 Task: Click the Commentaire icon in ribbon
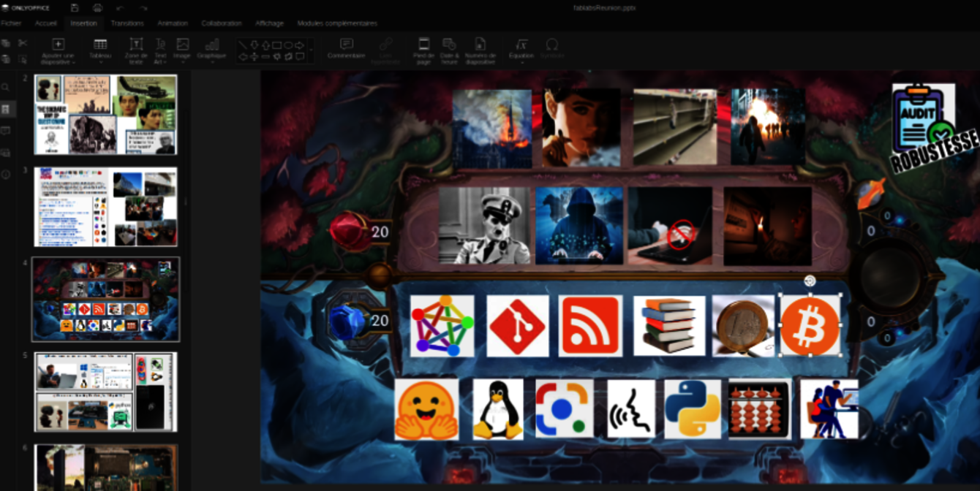(x=346, y=49)
